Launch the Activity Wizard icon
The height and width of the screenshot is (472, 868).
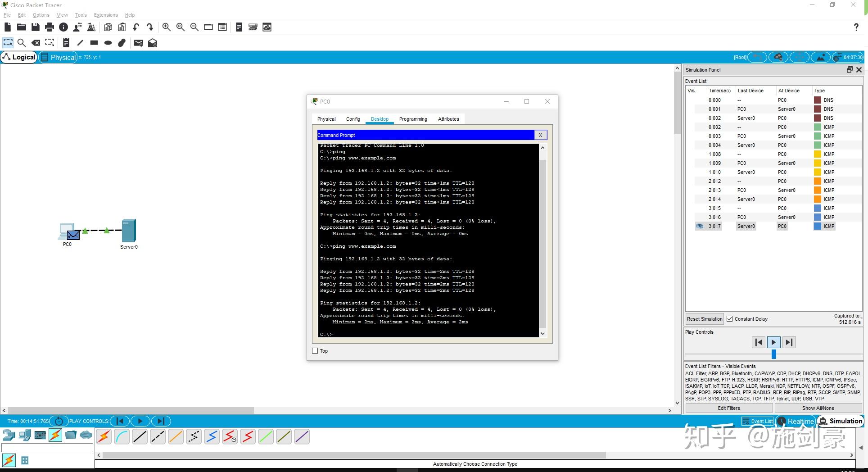(x=77, y=27)
